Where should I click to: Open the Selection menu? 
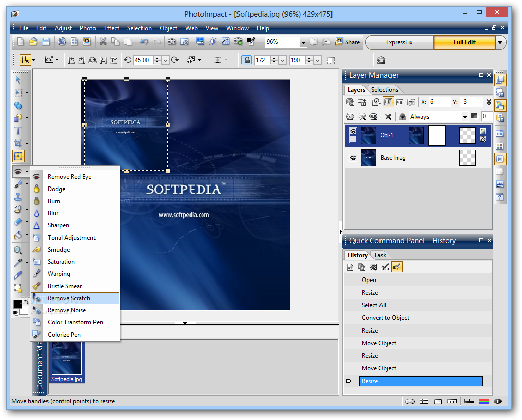139,28
